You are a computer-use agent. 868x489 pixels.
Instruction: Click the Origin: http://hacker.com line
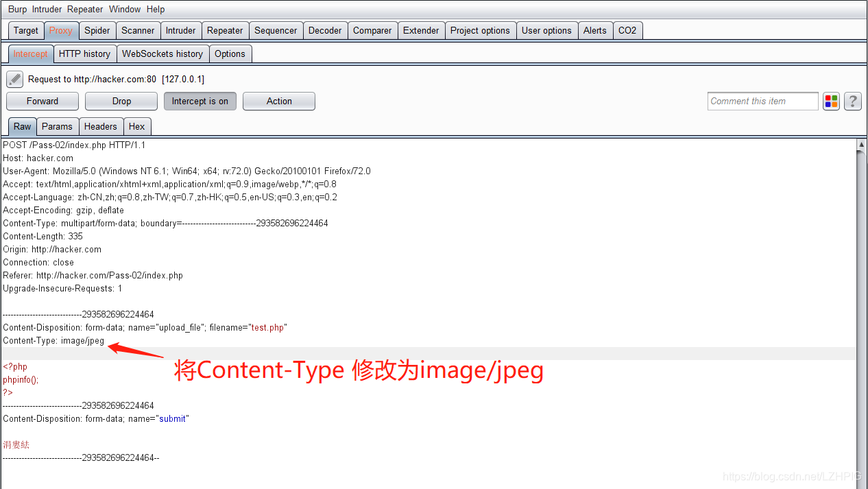click(x=52, y=250)
